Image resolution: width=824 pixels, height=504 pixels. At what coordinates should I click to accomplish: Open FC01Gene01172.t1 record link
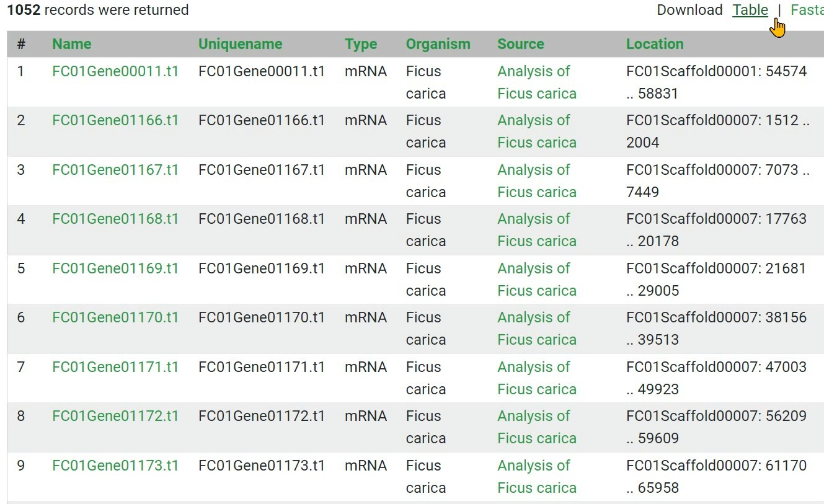coord(115,416)
